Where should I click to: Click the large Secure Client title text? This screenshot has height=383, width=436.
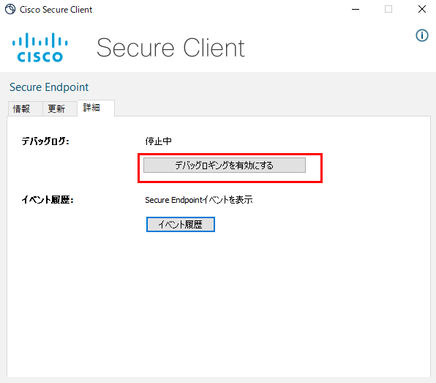[x=171, y=48]
